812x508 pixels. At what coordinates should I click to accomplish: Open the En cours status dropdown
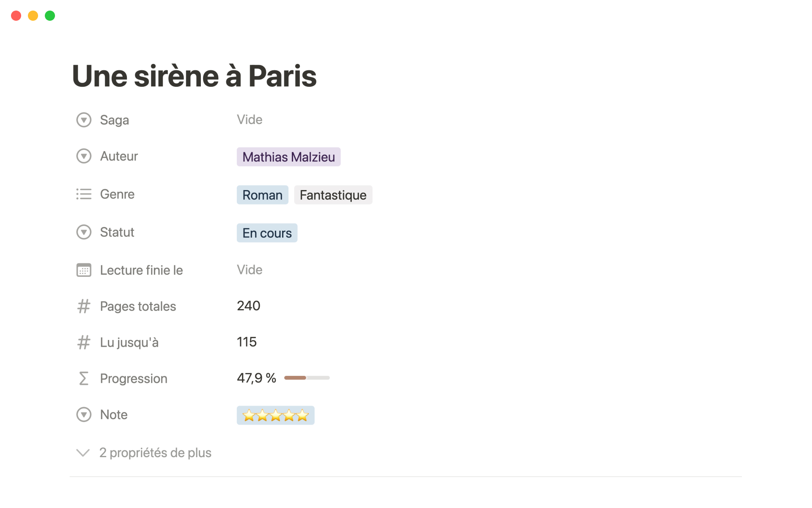coord(267,233)
